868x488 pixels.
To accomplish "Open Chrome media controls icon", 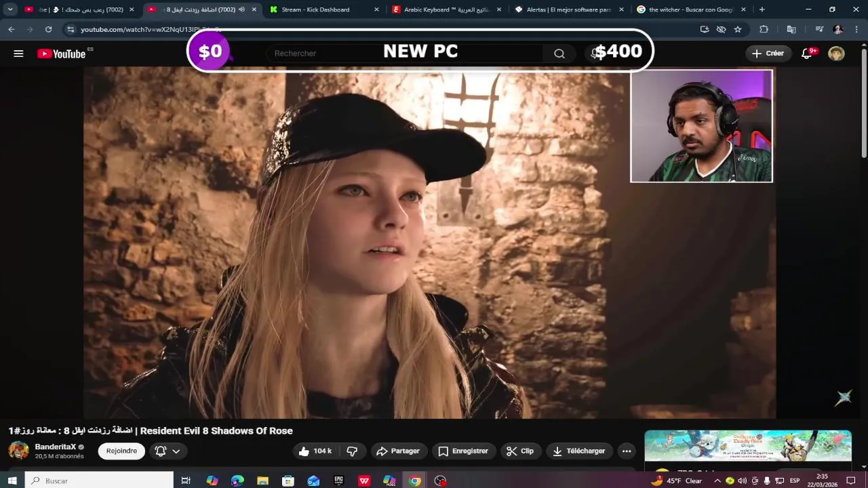I will point(819,29).
